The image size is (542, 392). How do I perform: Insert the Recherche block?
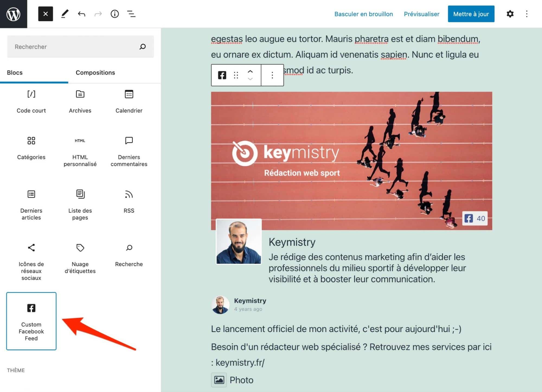[x=129, y=256]
